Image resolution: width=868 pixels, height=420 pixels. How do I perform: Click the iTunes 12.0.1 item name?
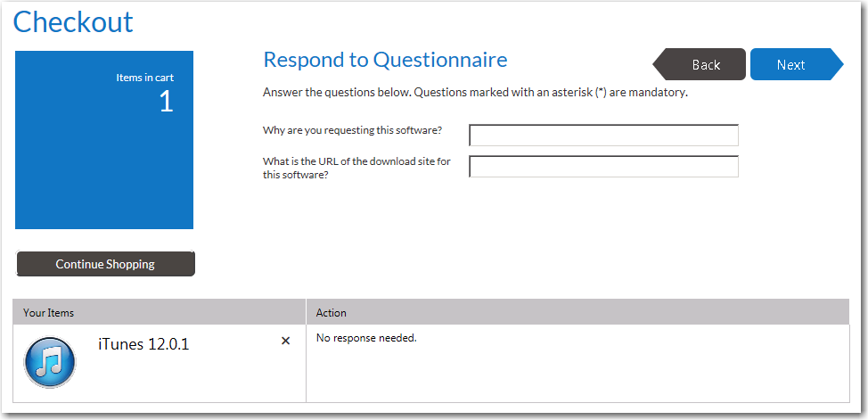(143, 344)
